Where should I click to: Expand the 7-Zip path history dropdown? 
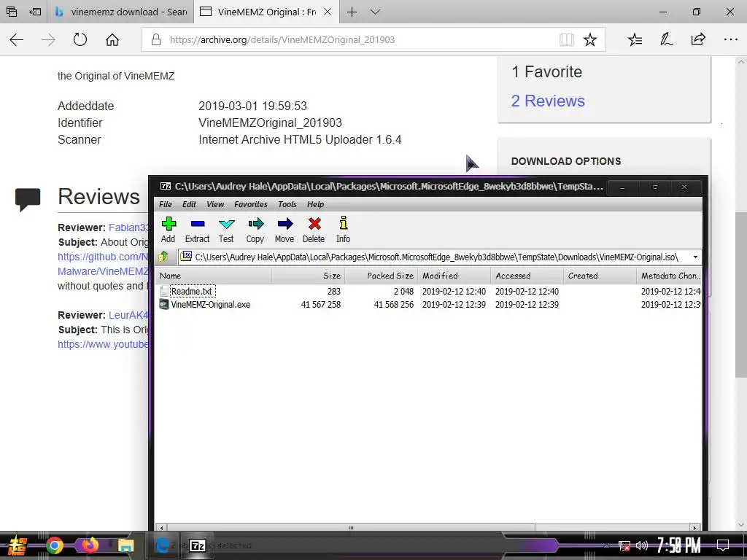[x=695, y=257]
